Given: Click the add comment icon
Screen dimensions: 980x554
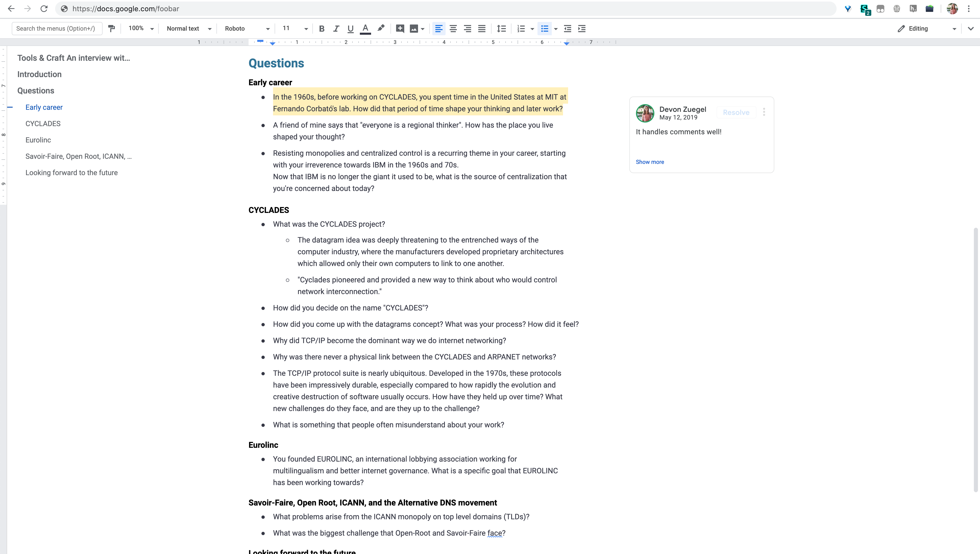Looking at the screenshot, I should click(x=400, y=29).
